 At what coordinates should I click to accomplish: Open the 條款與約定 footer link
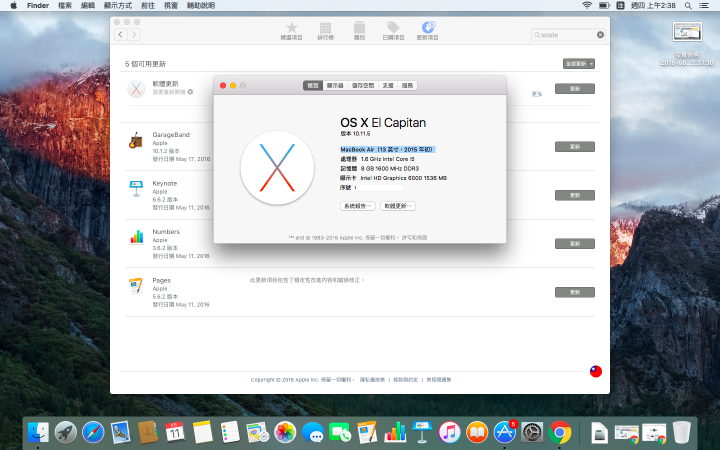405,380
